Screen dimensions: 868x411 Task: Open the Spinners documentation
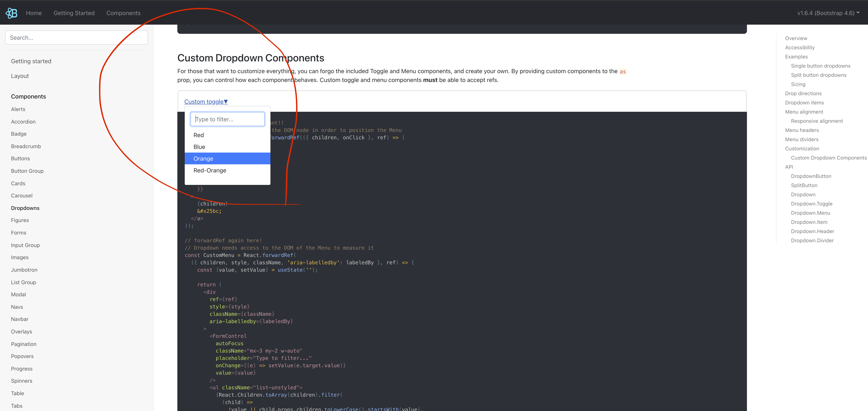22,381
